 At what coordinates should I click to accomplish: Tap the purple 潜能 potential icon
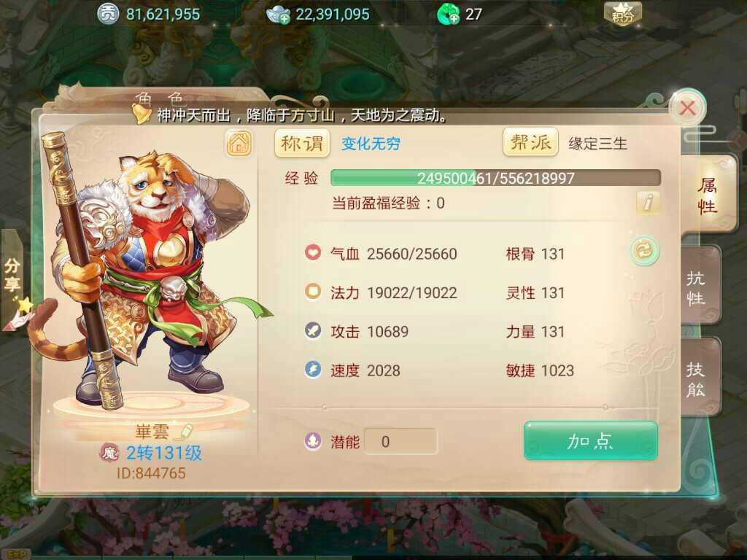(313, 441)
